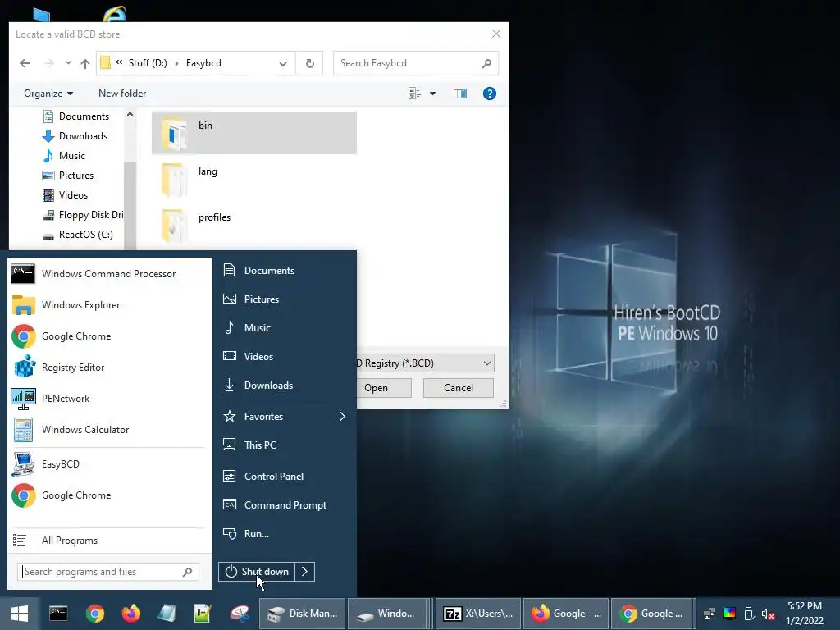Screen dimensions: 840x630
Task: Expand the Stuff (D:) breadcrumb chevron
Action: coord(176,63)
